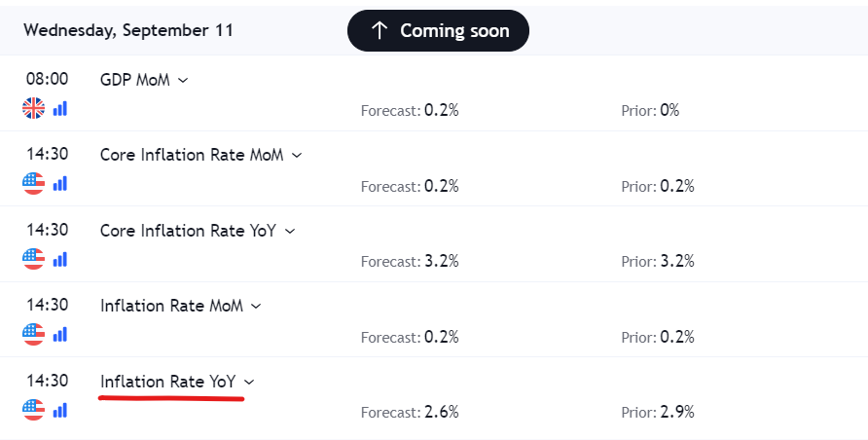Expand the Core Inflation Rate YoY chevron
This screenshot has height=440, width=868.
[290, 232]
